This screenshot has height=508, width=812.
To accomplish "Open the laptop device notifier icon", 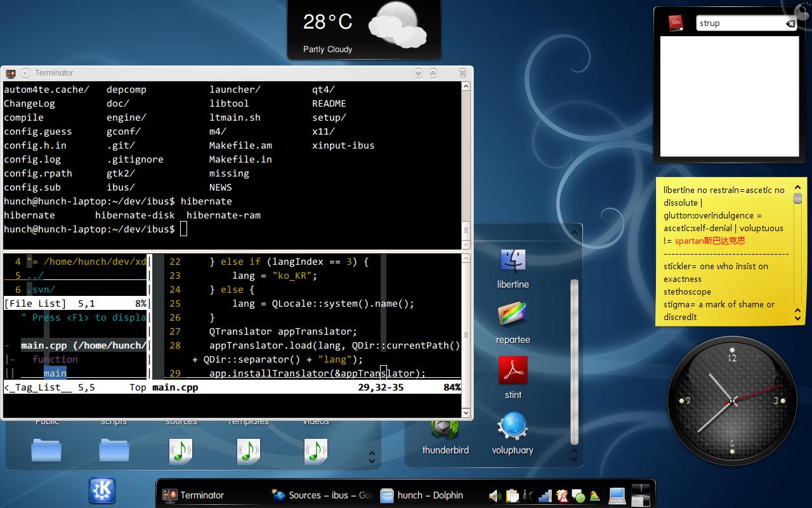I will coord(617,495).
